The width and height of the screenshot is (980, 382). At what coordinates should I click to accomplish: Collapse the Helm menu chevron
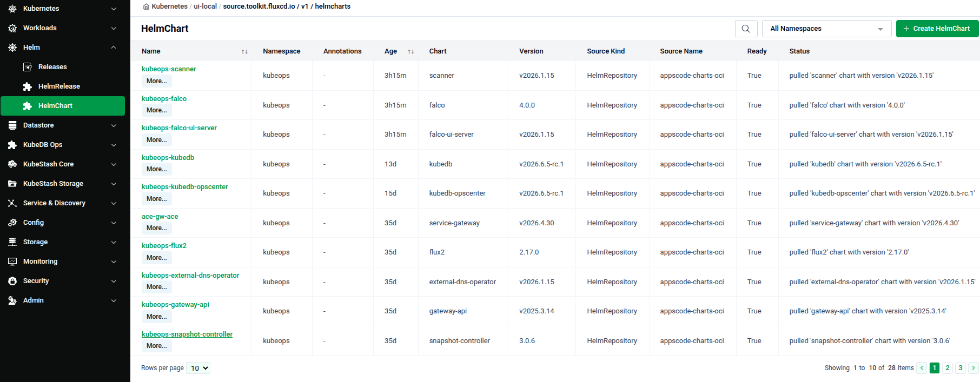(x=114, y=48)
